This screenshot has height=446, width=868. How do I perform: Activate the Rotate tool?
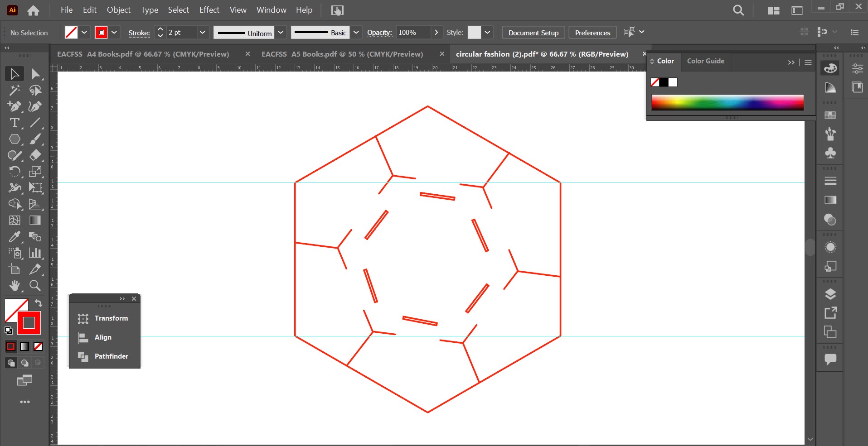pyautogui.click(x=15, y=172)
